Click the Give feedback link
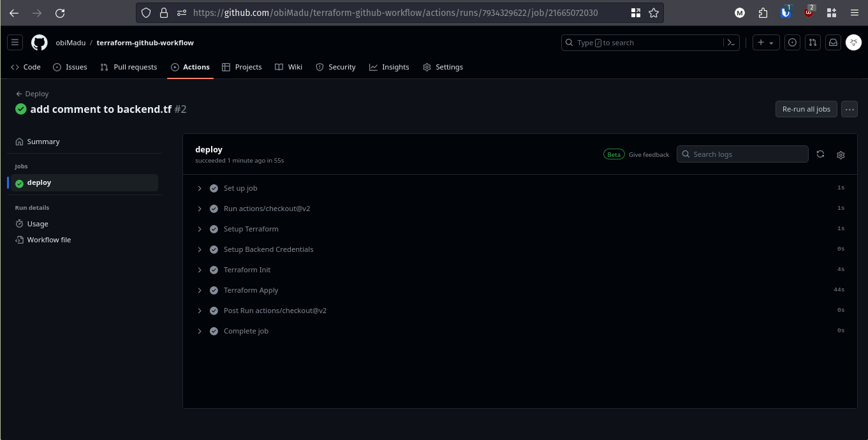 (649, 154)
